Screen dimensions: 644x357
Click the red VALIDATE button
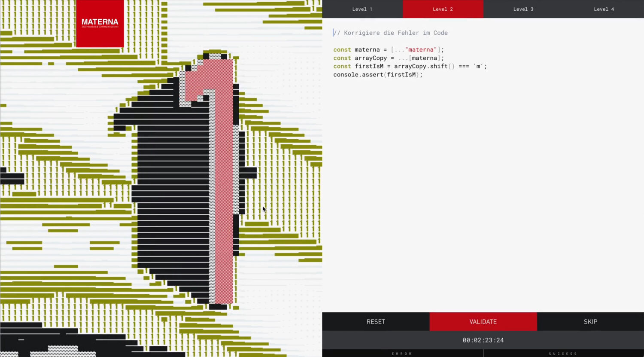pyautogui.click(x=483, y=322)
